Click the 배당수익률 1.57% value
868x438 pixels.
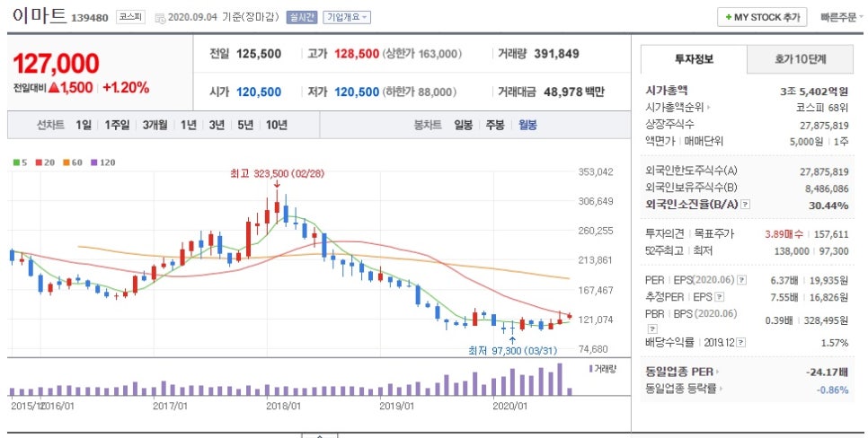pos(834,344)
